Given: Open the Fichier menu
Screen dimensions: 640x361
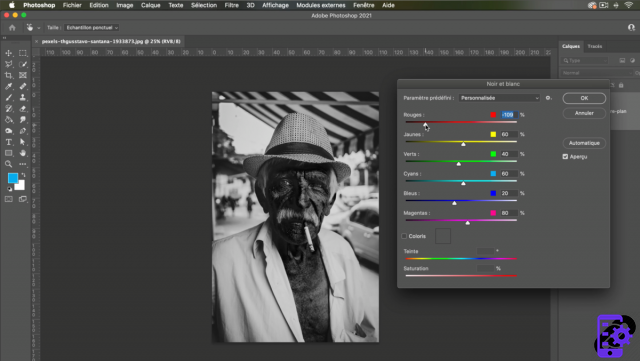Looking at the screenshot, I should point(72,5).
